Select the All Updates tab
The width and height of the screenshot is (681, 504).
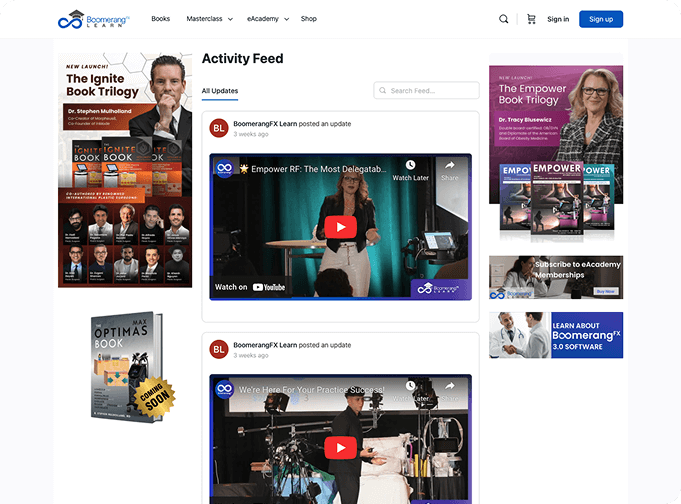(x=220, y=91)
